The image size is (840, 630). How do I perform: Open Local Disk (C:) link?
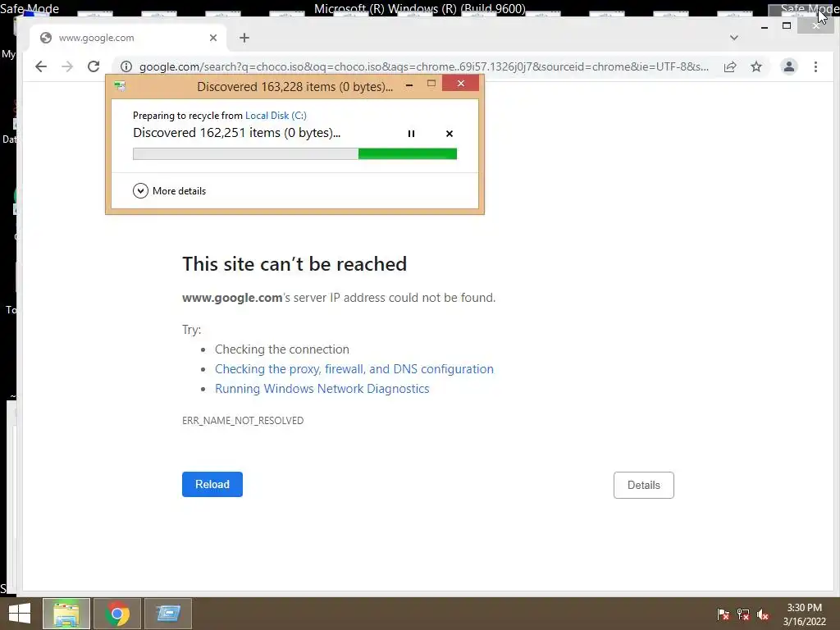[276, 115]
